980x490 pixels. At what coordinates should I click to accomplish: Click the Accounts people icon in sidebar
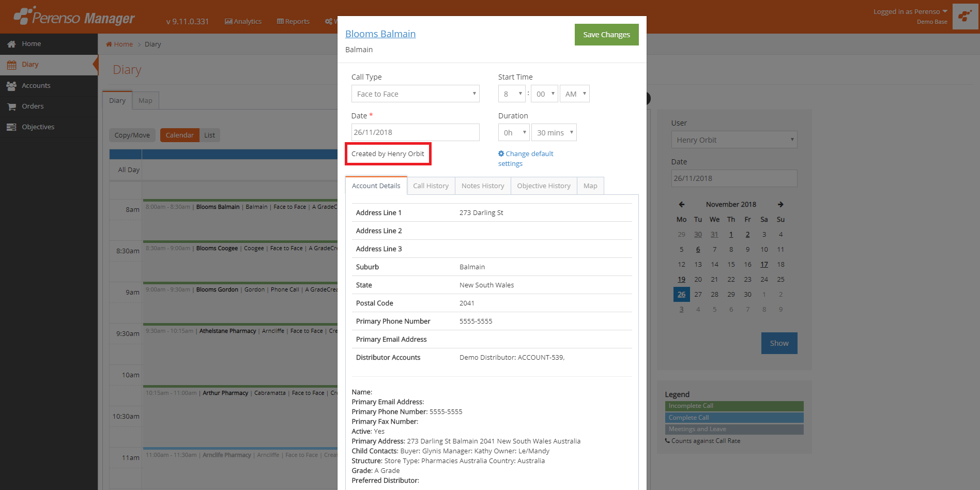[x=11, y=86]
